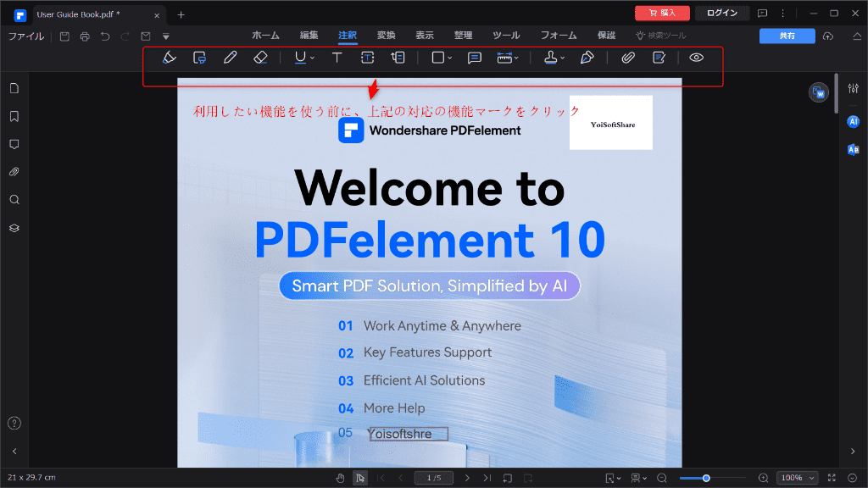Open the 整理 tab

point(464,36)
